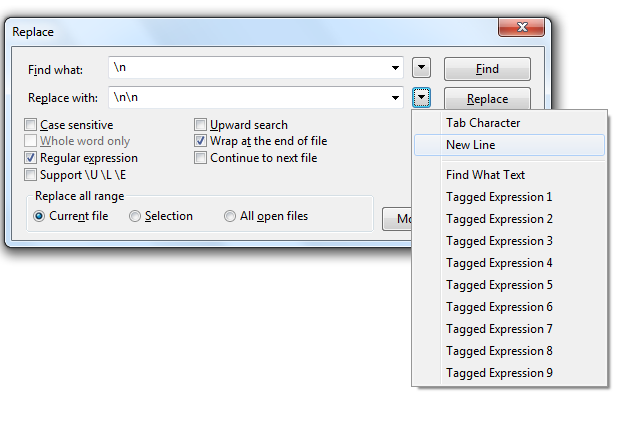Expand the Find what history dropdown

(397, 69)
